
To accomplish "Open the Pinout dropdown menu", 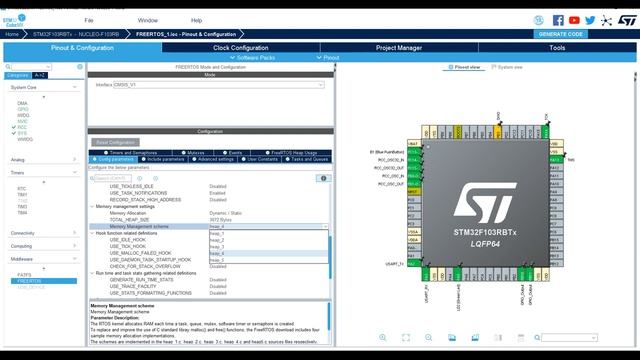I will (x=328, y=58).
